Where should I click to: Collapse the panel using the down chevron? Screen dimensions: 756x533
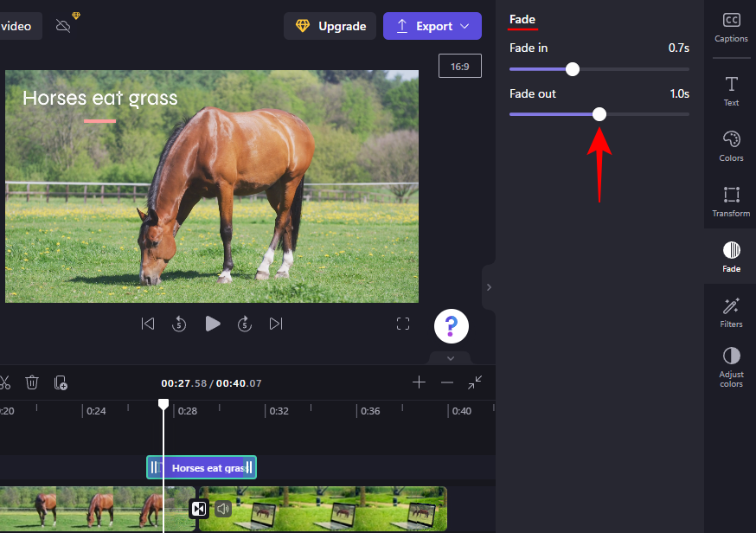[x=450, y=357]
